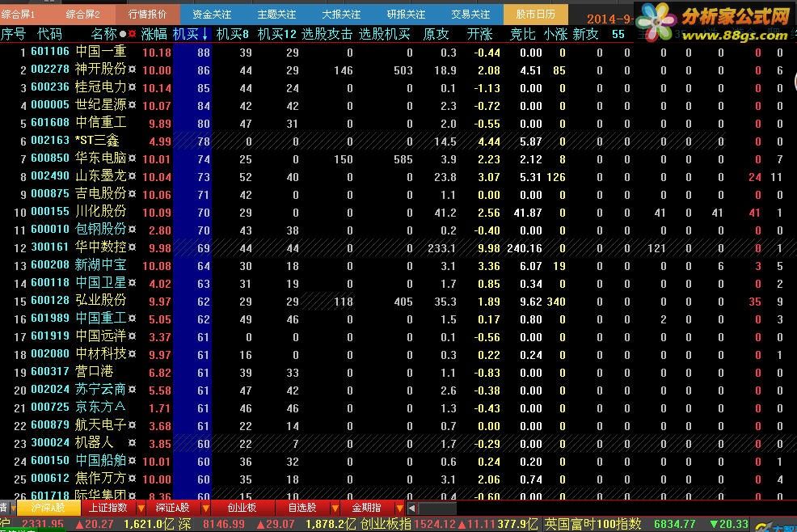Open the dropdown arrow after 深证A股

click(x=205, y=508)
